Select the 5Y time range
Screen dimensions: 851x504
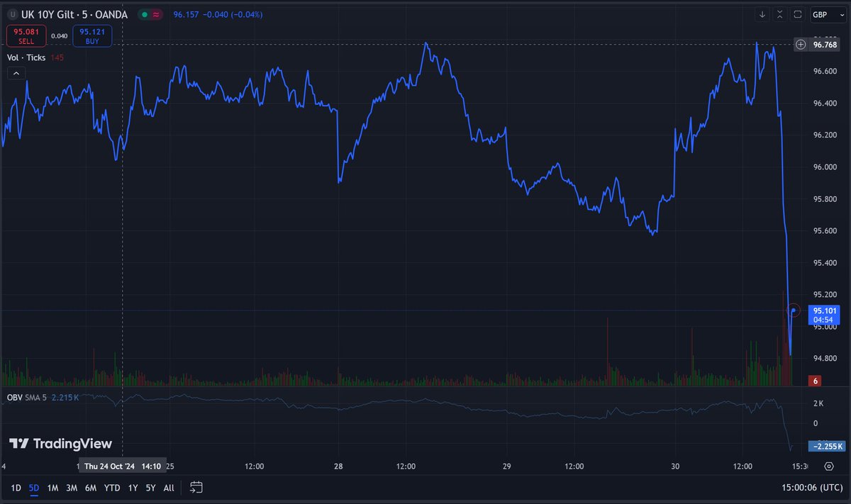[150, 488]
